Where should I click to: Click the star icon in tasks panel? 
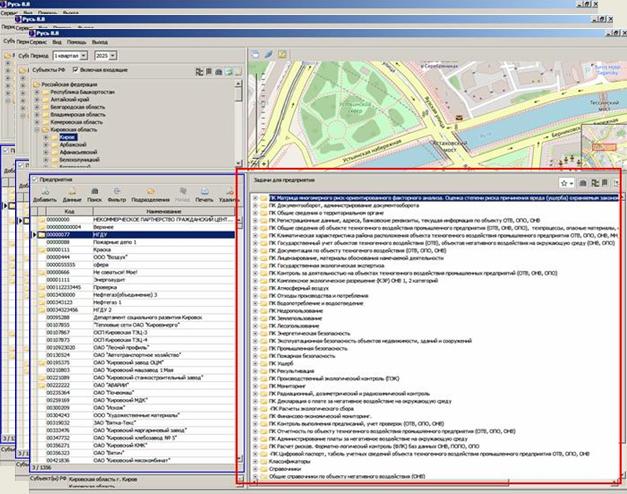click(566, 183)
